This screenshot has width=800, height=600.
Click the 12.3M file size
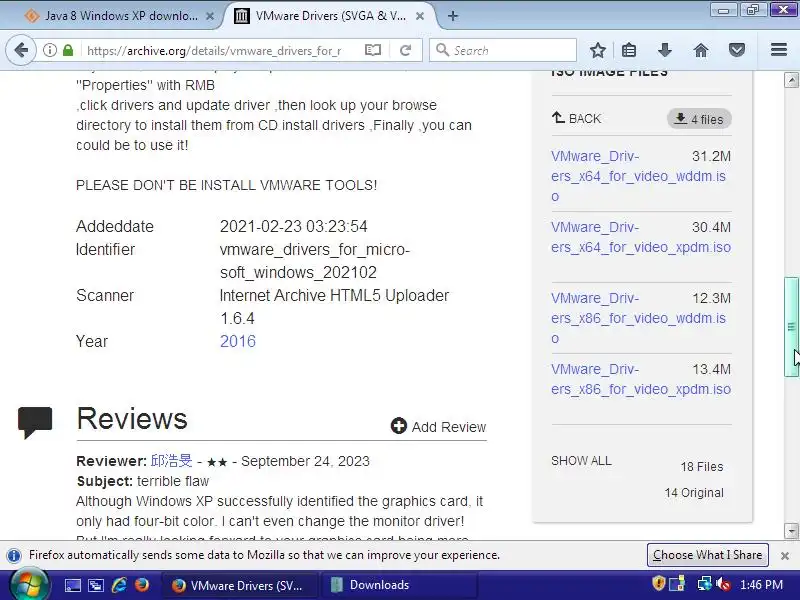(x=711, y=298)
